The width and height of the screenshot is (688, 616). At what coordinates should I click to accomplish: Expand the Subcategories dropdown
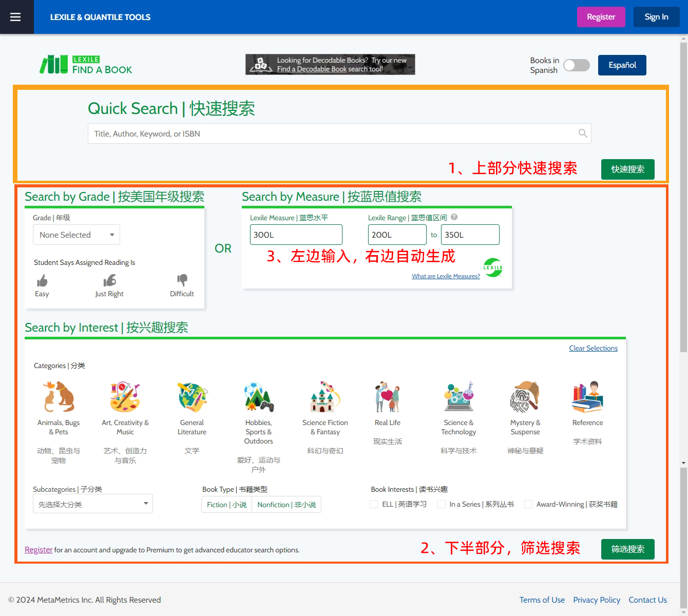point(93,504)
